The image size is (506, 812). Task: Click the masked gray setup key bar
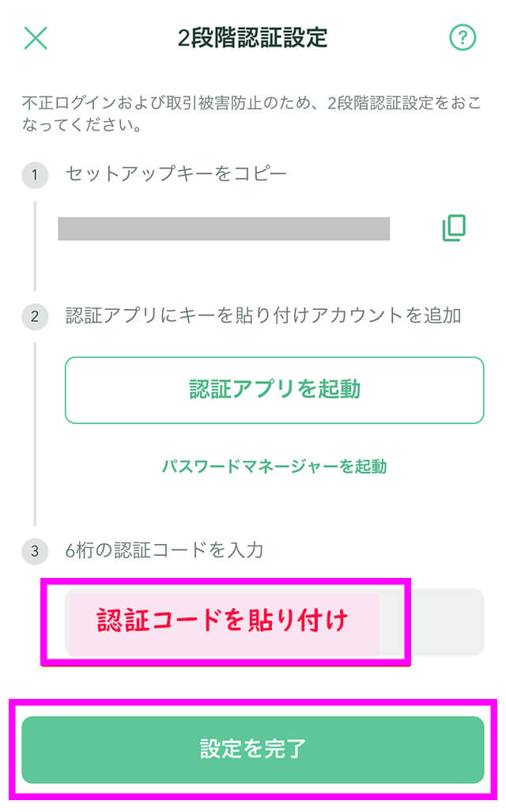click(224, 228)
